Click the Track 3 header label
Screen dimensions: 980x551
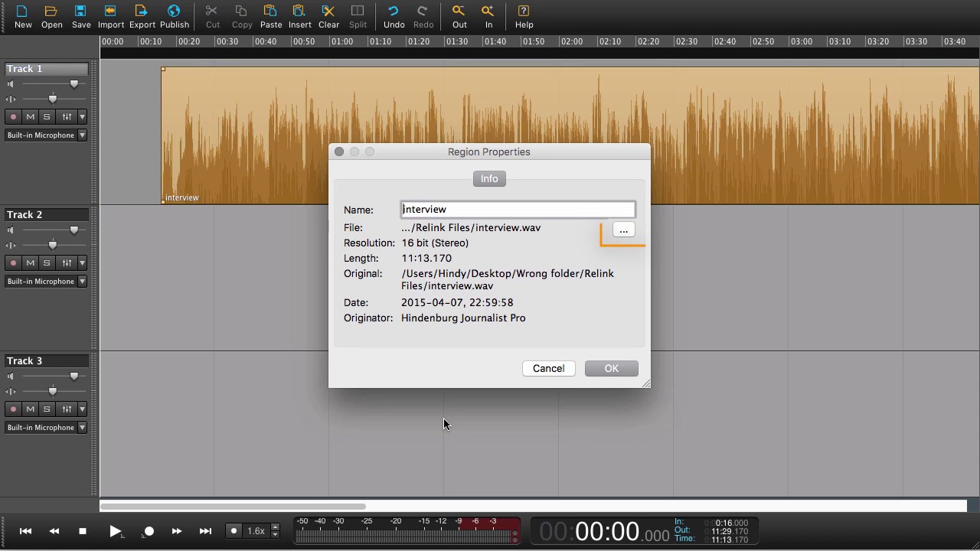coord(24,360)
